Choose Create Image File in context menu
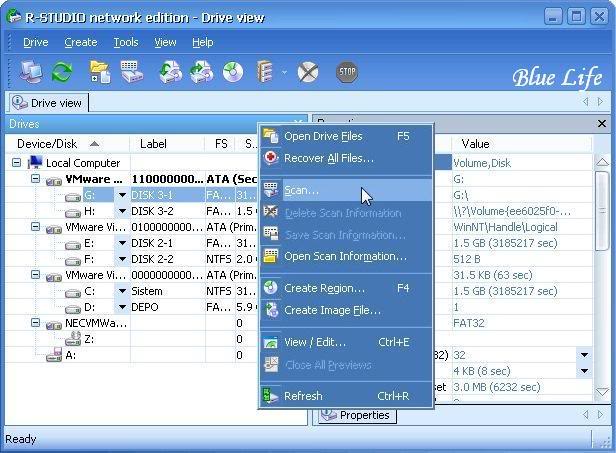The width and height of the screenshot is (616, 453). (x=346, y=310)
